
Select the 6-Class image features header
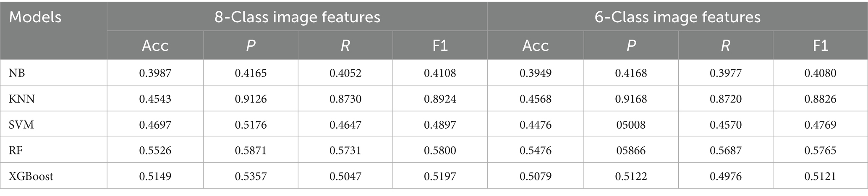coord(677,17)
